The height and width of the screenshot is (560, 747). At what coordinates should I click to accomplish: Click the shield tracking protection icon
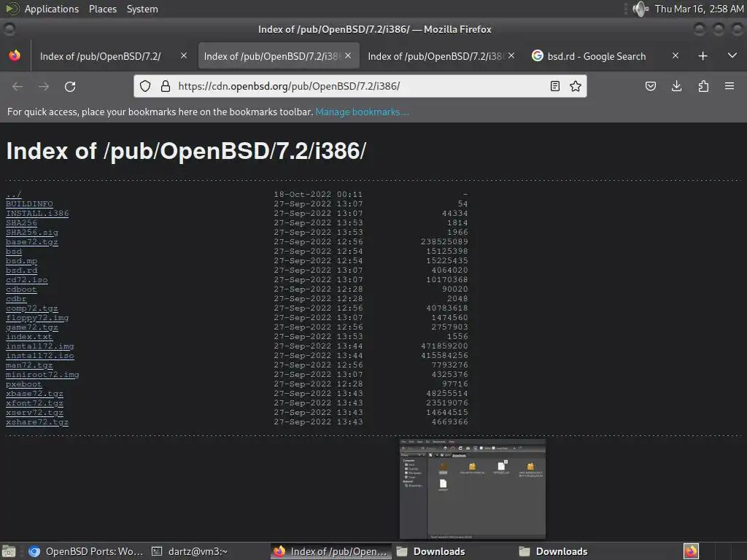pos(145,86)
